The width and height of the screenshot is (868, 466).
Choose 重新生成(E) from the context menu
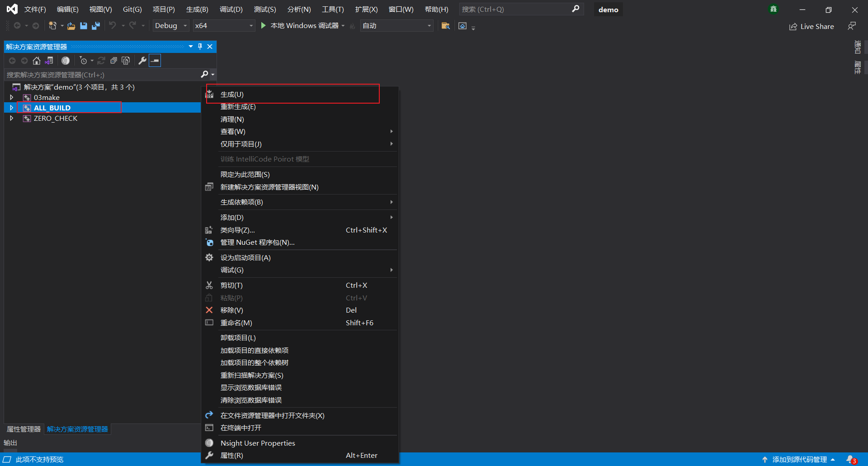(x=238, y=107)
